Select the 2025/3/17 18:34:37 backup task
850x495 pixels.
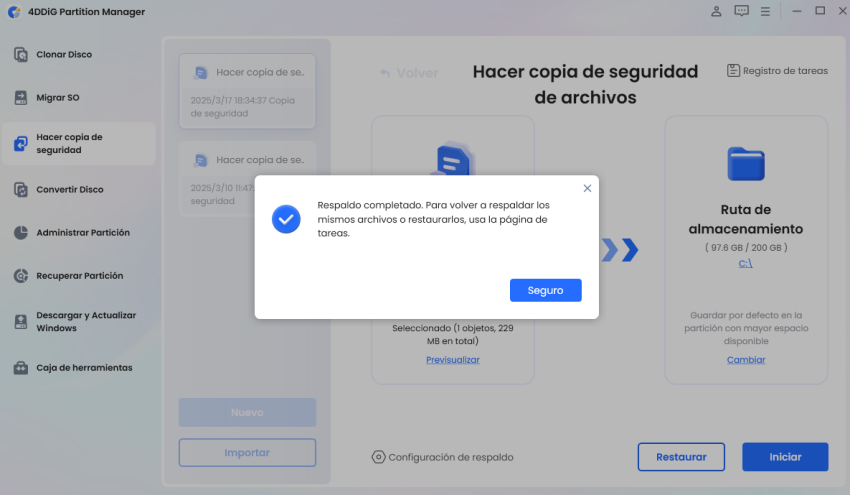tap(247, 91)
